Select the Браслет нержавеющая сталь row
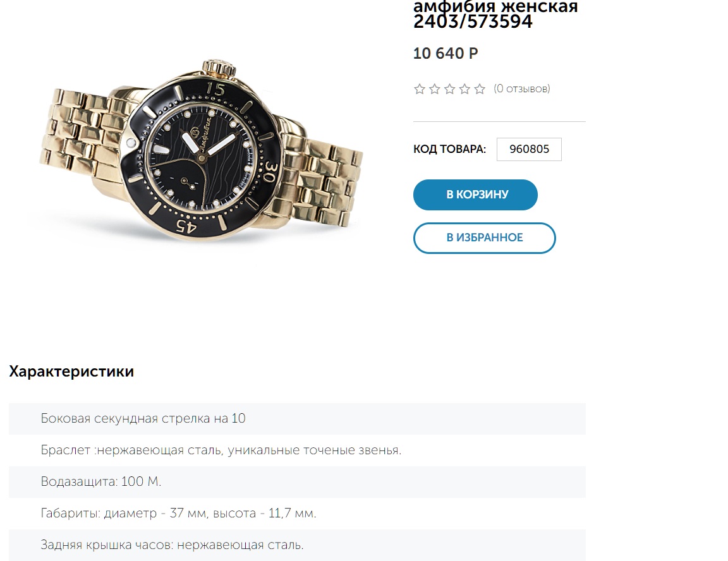 [x=297, y=450]
